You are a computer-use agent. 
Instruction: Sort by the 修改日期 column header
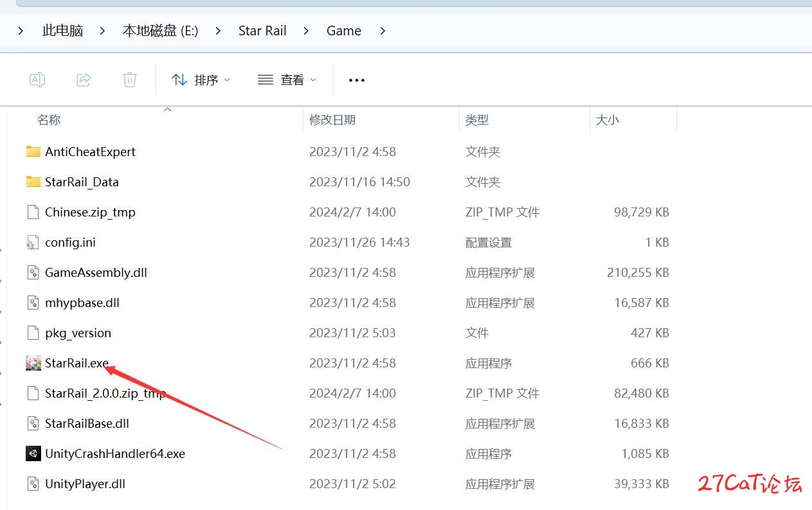(x=332, y=120)
